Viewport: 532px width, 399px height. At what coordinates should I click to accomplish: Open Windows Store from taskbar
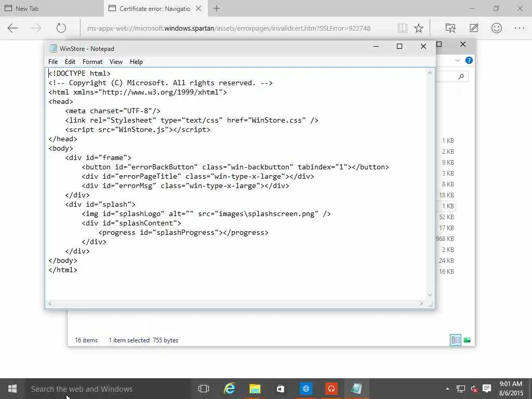280,389
